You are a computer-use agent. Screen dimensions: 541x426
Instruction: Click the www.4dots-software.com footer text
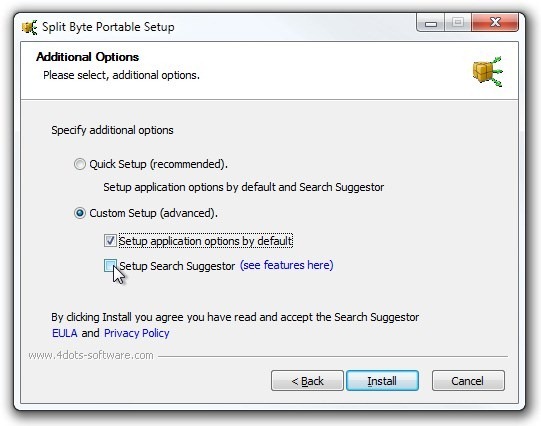click(x=91, y=355)
